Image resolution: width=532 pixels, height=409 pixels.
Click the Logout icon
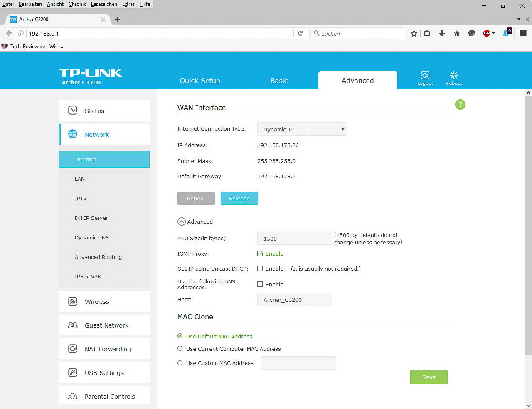point(425,75)
